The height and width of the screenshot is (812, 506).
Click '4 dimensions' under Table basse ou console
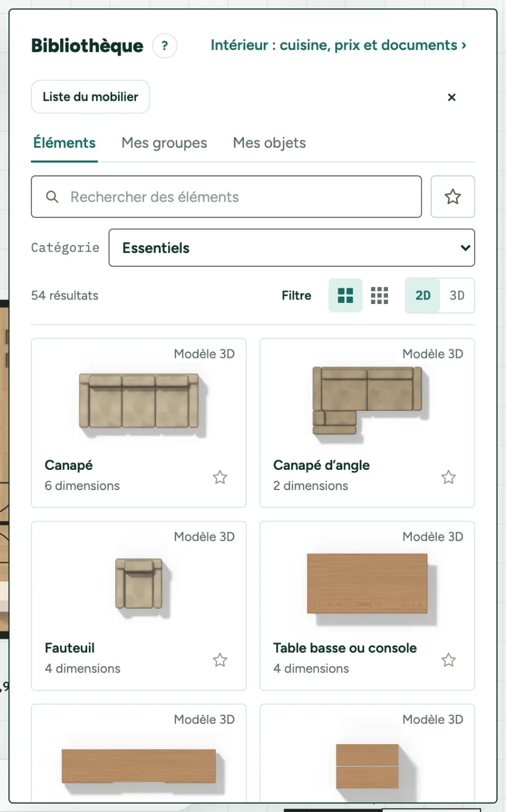pos(311,669)
